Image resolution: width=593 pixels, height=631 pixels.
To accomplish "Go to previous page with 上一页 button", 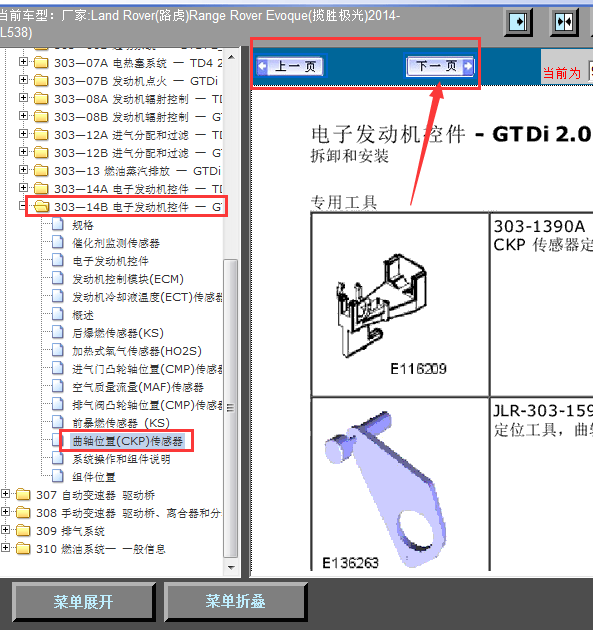I will pos(290,66).
